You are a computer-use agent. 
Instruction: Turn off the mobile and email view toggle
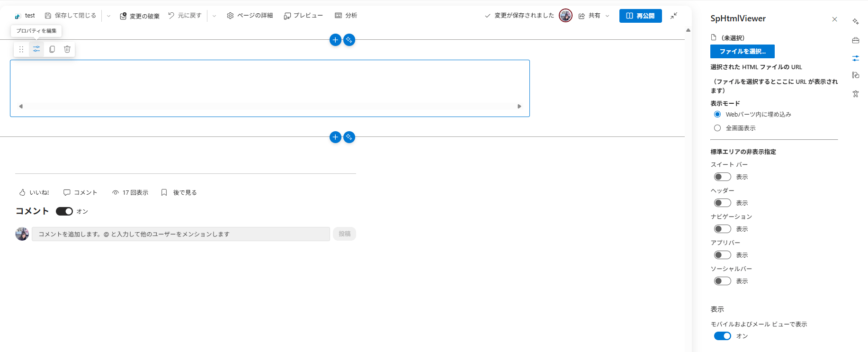pos(723,336)
